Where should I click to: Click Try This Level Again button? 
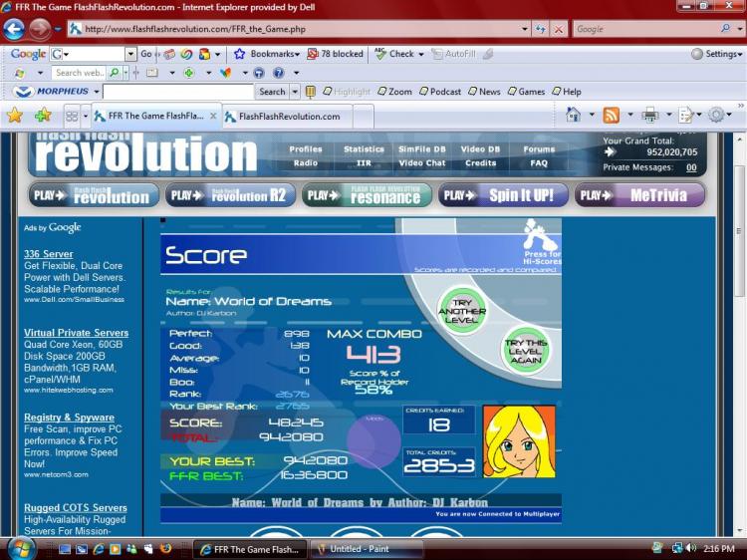pyautogui.click(x=526, y=352)
